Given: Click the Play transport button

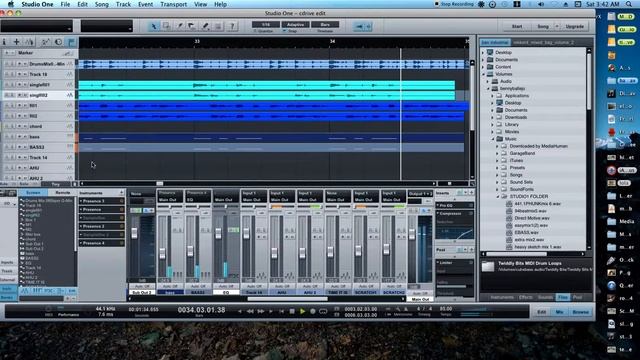Looking at the screenshot, I should [302, 311].
